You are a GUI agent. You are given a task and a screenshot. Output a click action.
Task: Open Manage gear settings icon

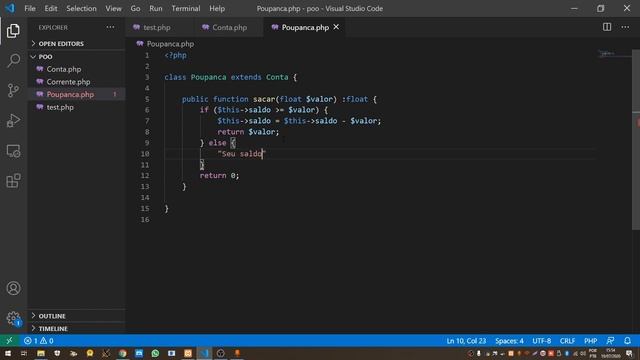[13, 318]
